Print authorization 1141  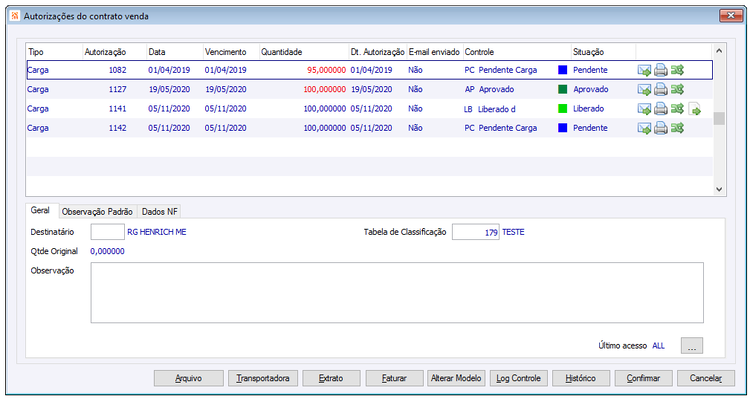pos(661,109)
